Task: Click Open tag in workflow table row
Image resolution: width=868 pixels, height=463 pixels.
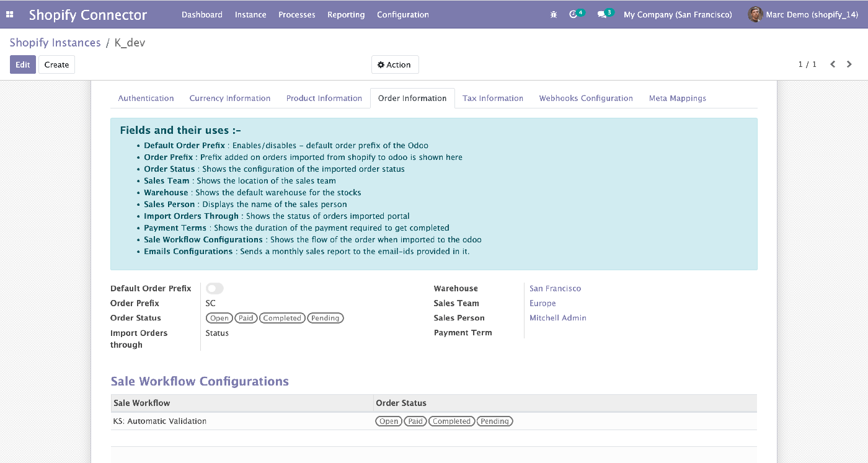Action: click(389, 421)
